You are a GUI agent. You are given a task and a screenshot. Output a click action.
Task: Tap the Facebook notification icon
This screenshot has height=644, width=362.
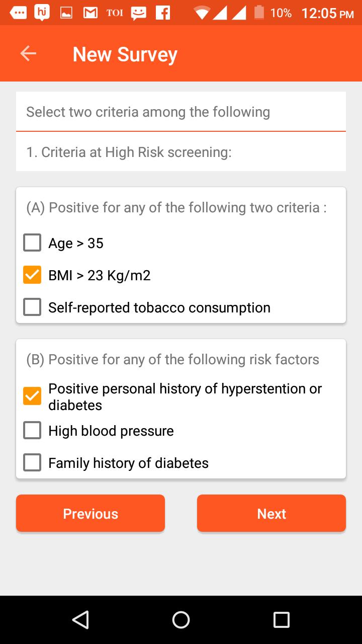coord(163,13)
